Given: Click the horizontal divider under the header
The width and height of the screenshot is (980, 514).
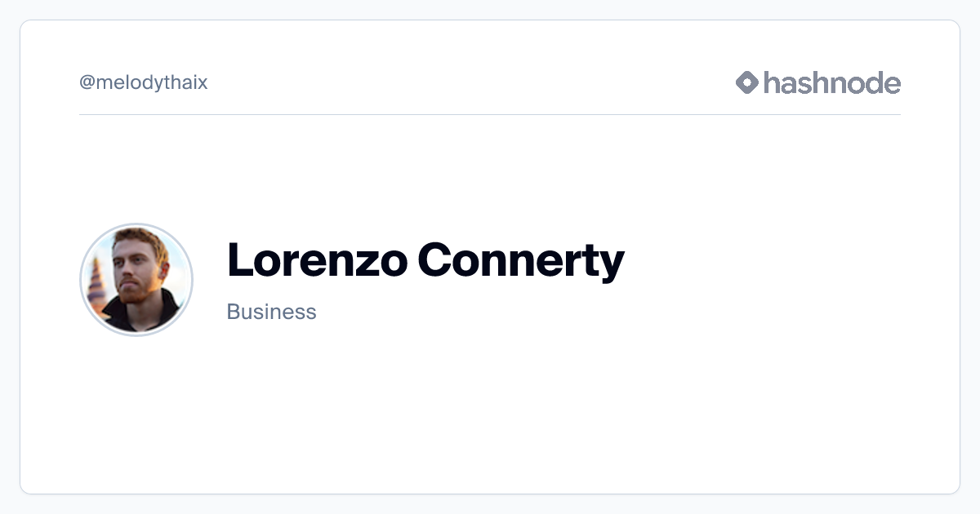Looking at the screenshot, I should click(490, 114).
